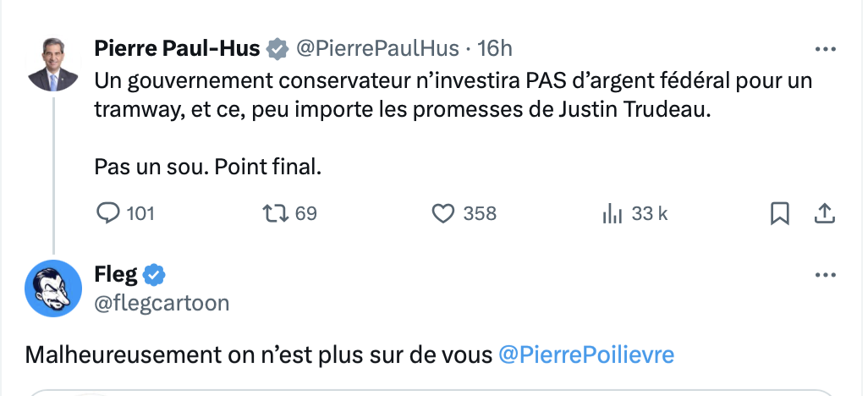Open the share icon on the tramway tweet
Image resolution: width=868 pixels, height=396 pixels.
coord(824,213)
